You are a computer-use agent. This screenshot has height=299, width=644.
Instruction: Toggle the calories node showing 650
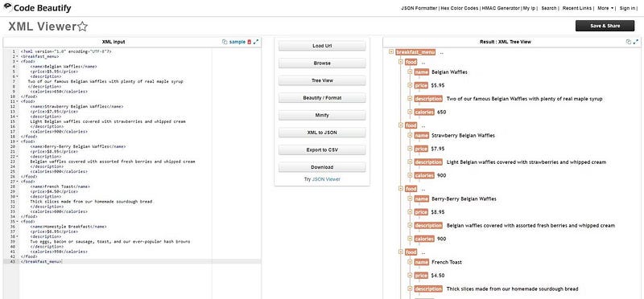(410, 112)
